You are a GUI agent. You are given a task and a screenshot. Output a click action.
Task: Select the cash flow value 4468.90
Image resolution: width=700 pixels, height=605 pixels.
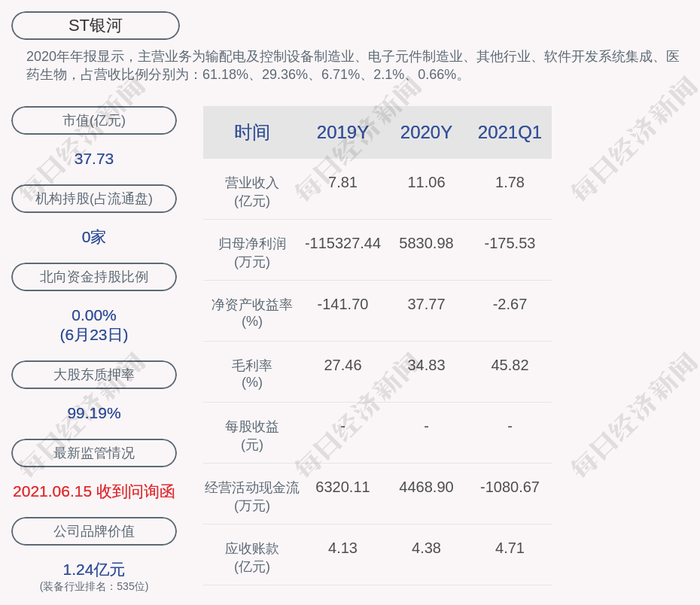click(426, 487)
